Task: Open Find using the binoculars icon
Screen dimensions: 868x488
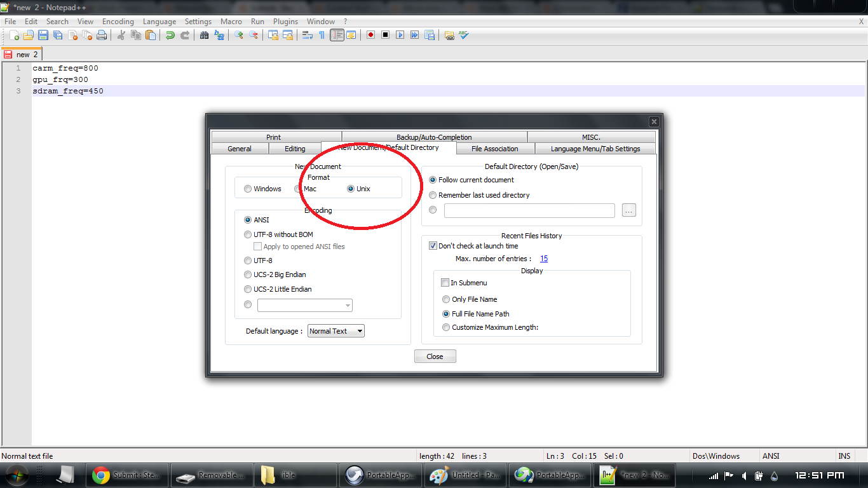Action: pyautogui.click(x=204, y=36)
